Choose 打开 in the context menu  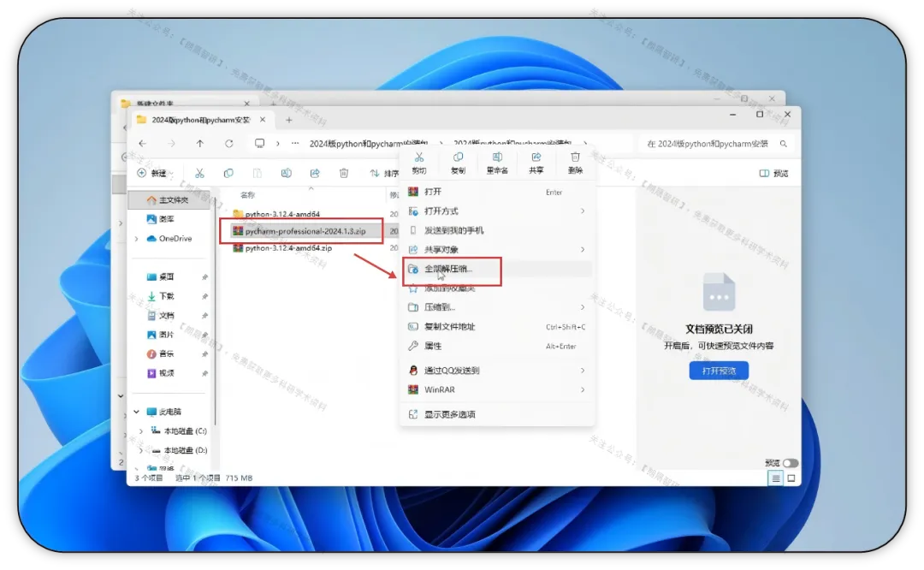click(x=497, y=193)
